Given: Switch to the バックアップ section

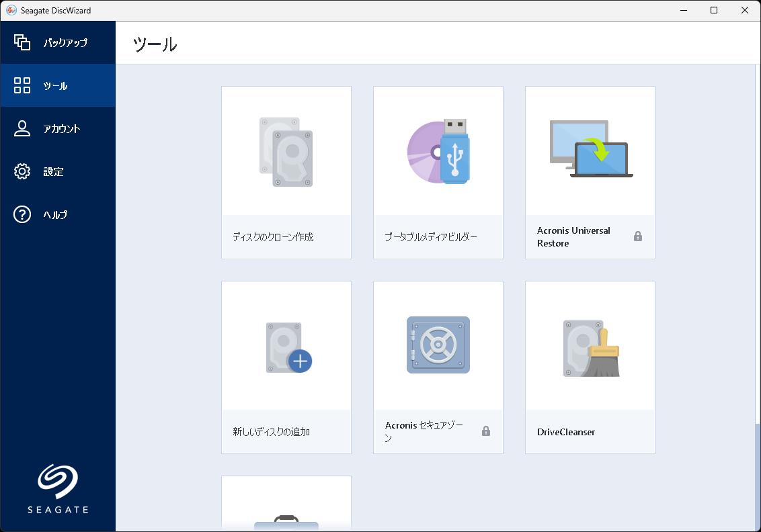Looking at the screenshot, I should coord(58,42).
